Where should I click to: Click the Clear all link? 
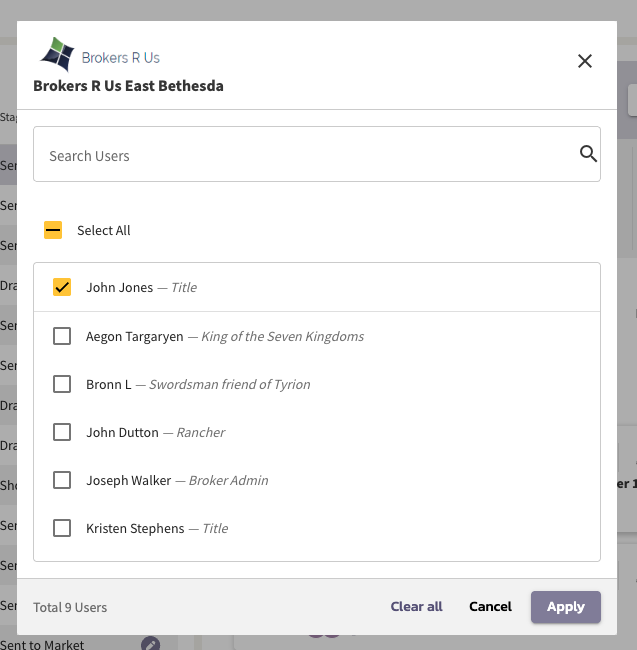pyautogui.click(x=416, y=607)
